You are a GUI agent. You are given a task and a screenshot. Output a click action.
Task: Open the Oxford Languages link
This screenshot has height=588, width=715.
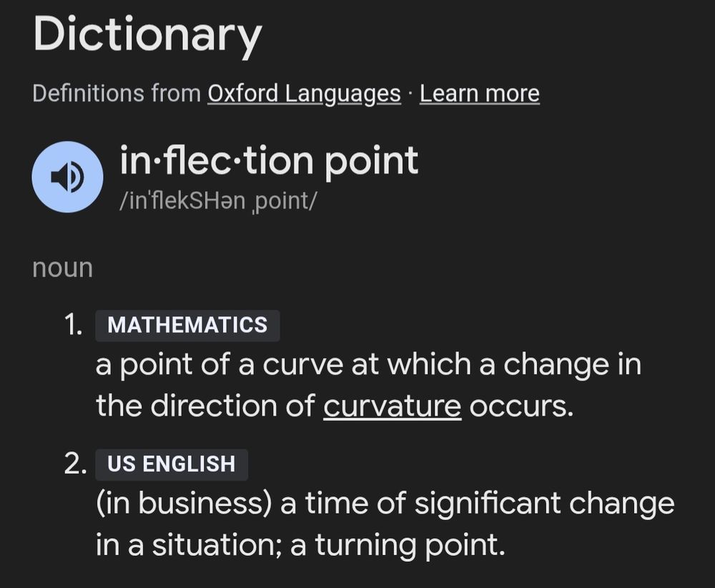304,93
